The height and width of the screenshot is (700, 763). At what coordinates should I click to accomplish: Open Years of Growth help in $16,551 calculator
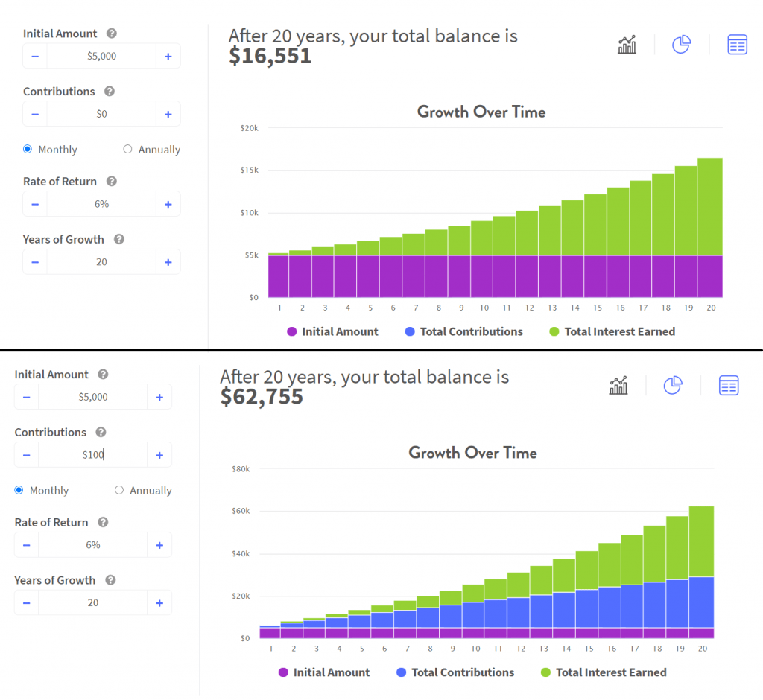[x=118, y=240]
